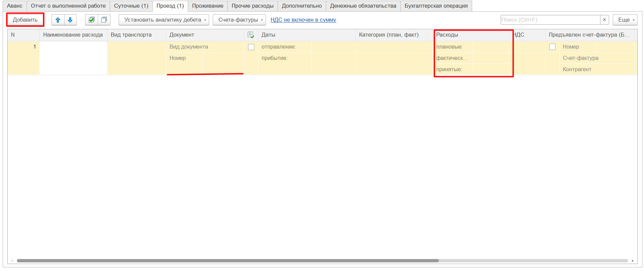Open the Еще menu
Viewport: 644px width, 271px height.
click(625, 20)
